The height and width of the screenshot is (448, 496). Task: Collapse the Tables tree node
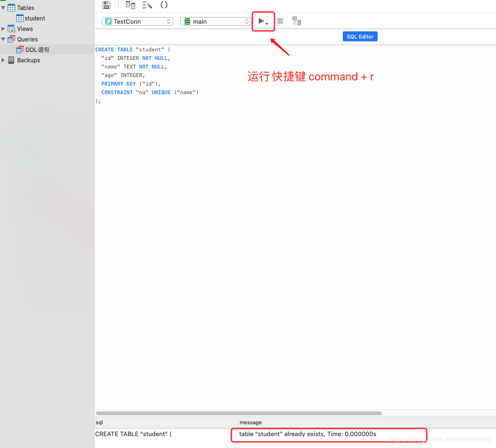click(x=3, y=8)
